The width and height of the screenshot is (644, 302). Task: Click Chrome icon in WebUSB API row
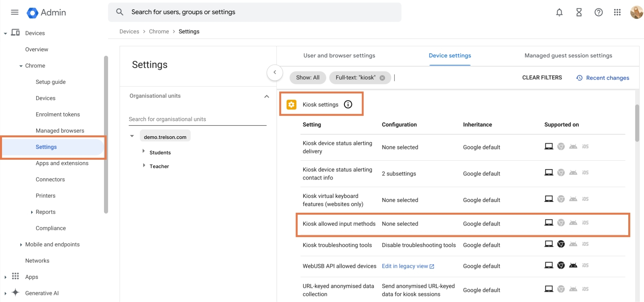561,265
